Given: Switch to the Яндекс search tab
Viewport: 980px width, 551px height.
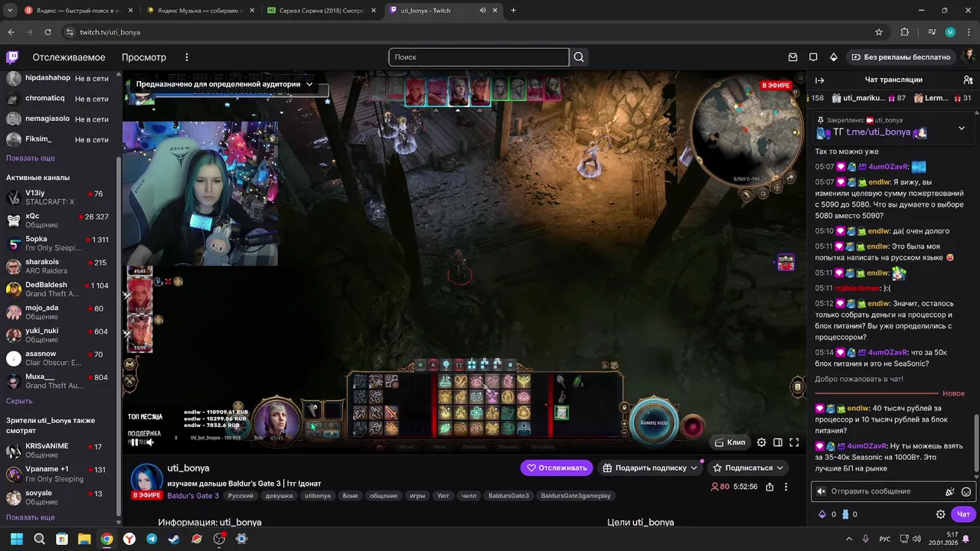Looking at the screenshot, I should 77,11.
